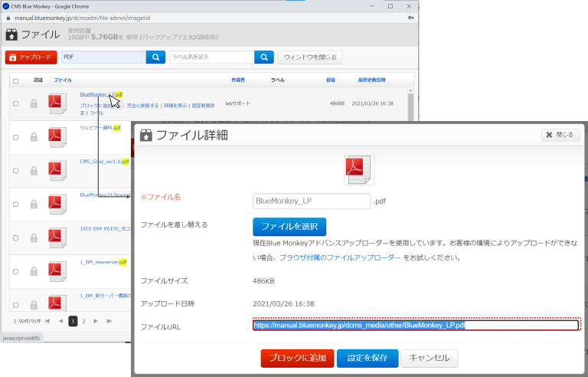Viewport: 588px width, 377px height.
Task: Click the キャンセル button in the dialog
Action: (x=430, y=358)
